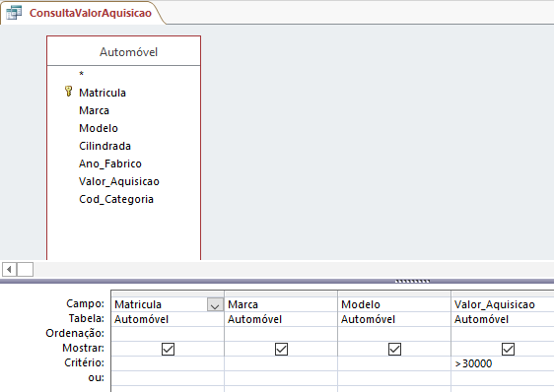Select the Cod_Categoria field in the table list

(116, 199)
